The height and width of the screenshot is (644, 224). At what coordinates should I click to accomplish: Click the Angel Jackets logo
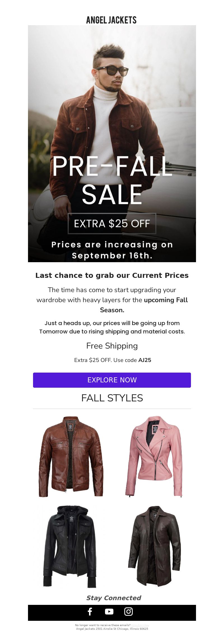coord(111,20)
